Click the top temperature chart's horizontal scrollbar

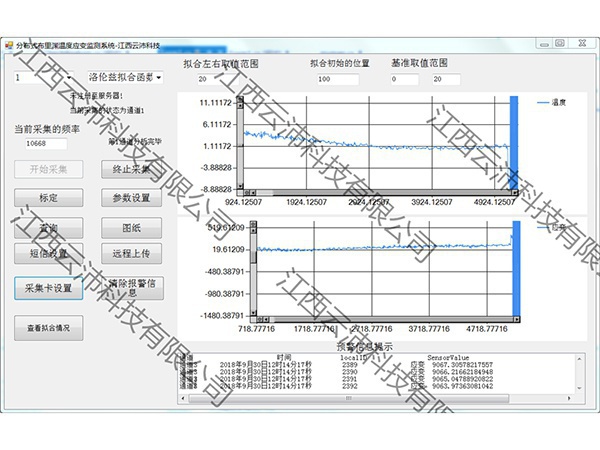(380, 193)
